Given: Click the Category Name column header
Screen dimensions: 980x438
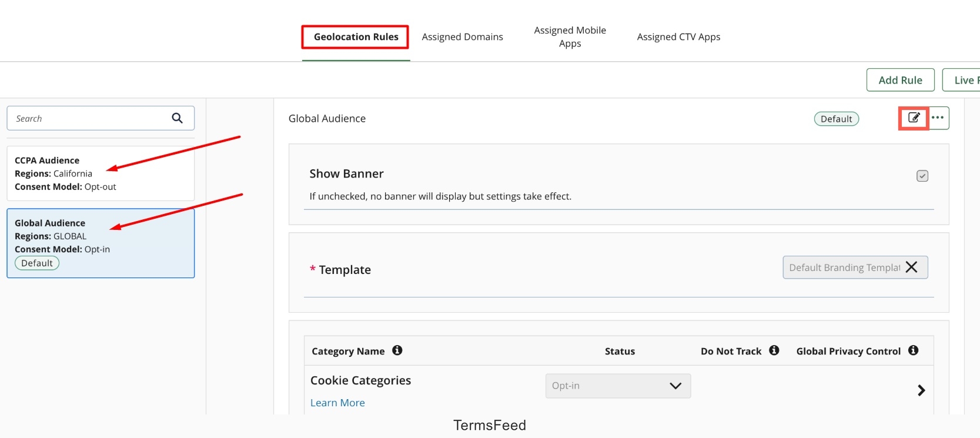Looking at the screenshot, I should coord(348,351).
